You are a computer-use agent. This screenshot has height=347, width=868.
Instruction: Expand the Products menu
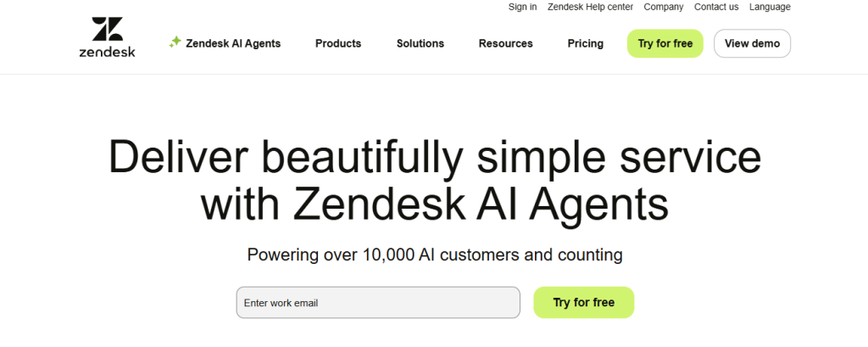coord(338,43)
